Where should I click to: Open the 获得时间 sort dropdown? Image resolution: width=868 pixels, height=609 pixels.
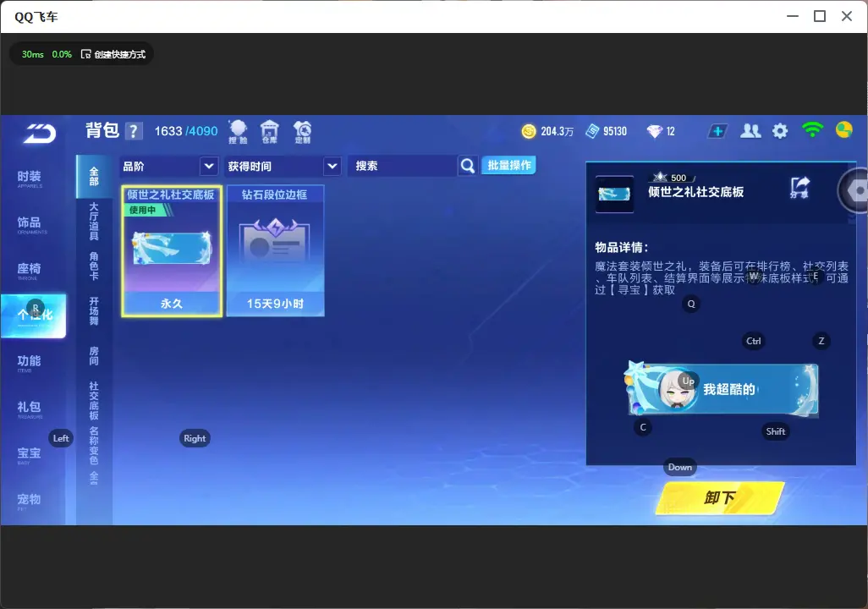283,166
